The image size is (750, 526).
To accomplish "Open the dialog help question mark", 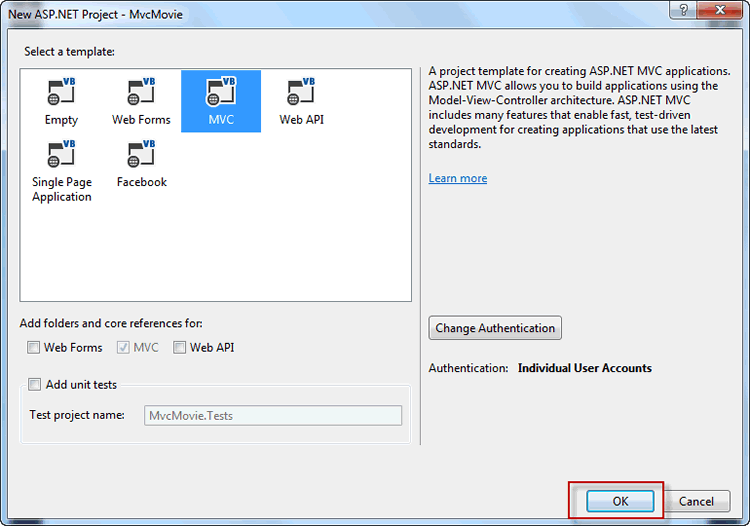I will 684,10.
